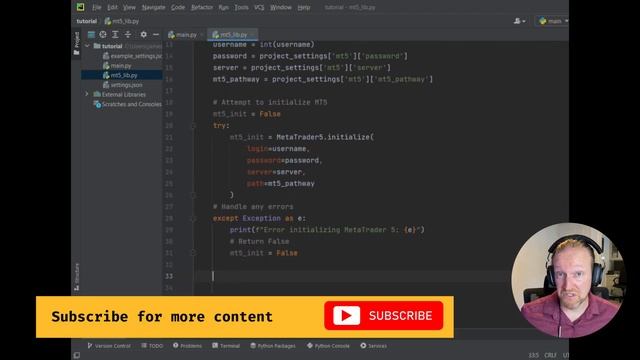The width and height of the screenshot is (640, 360).
Task: Open the VCS menu
Action: tap(259, 7)
